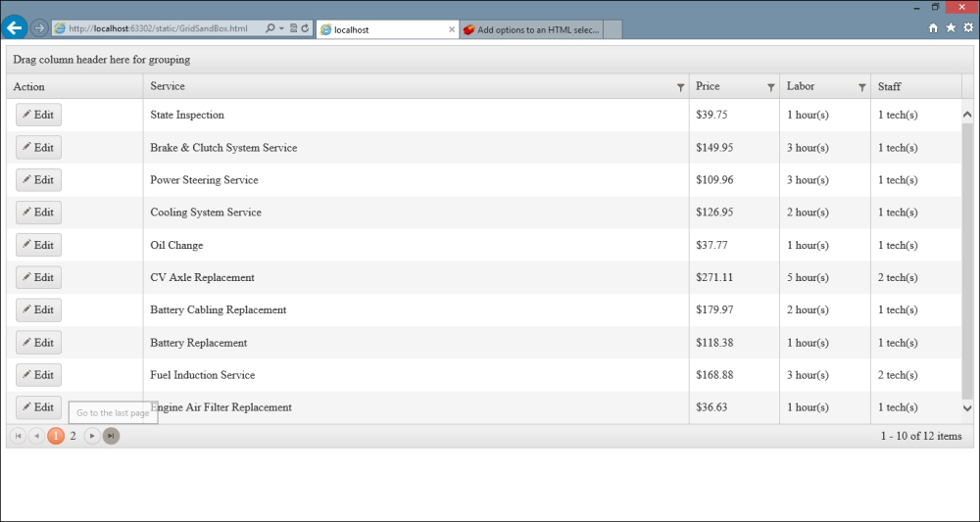Edit the Engine Air Filter Replacement row

(39, 407)
